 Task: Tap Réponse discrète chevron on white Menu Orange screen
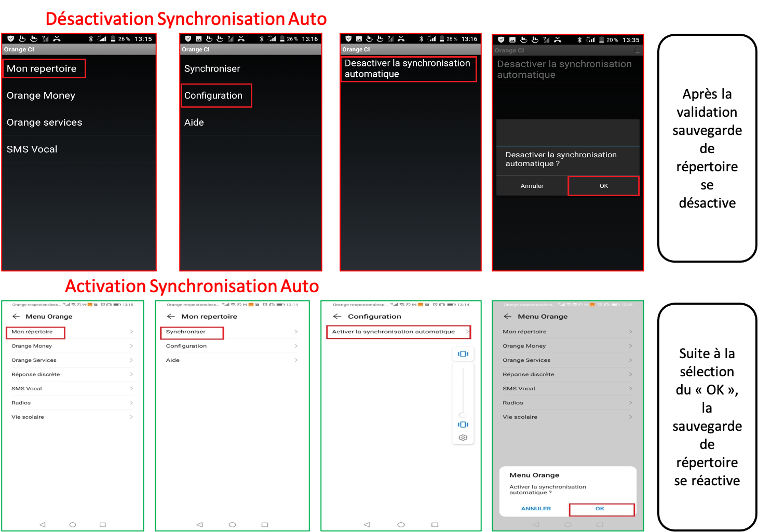tap(131, 374)
